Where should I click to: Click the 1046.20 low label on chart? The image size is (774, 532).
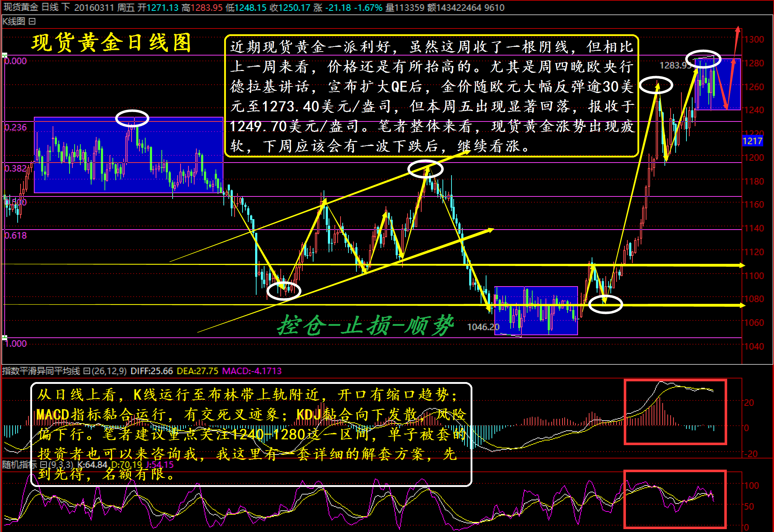(483, 327)
